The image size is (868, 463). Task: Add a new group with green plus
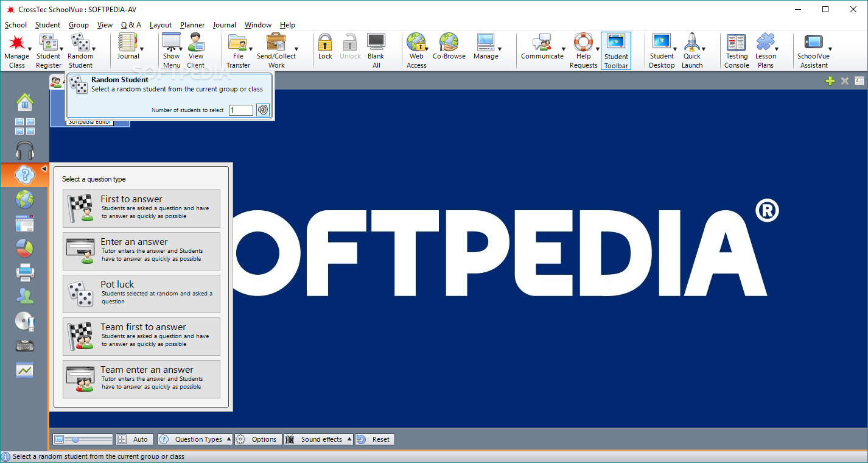click(830, 81)
